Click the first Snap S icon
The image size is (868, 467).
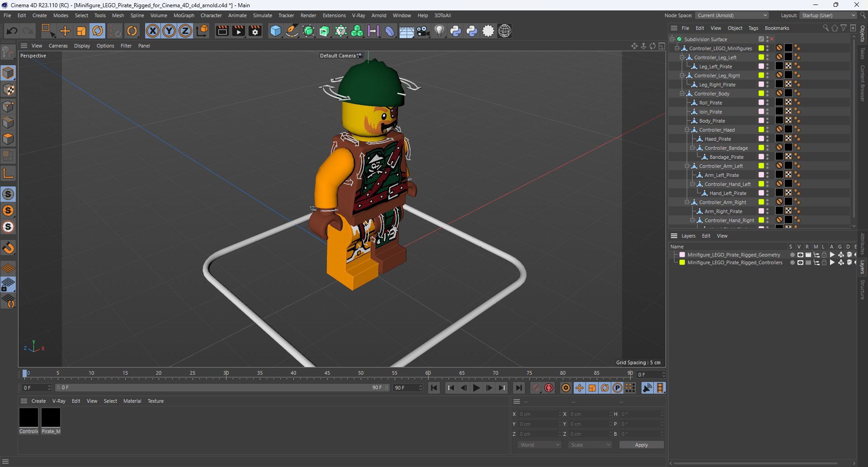pyautogui.click(x=8, y=194)
